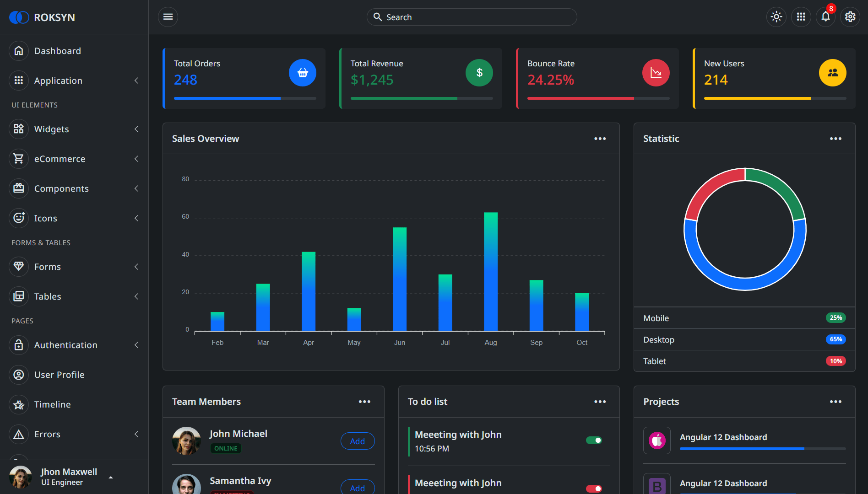Toggle the green switch for first meeting
Screen dimensions: 868x494
coord(594,440)
